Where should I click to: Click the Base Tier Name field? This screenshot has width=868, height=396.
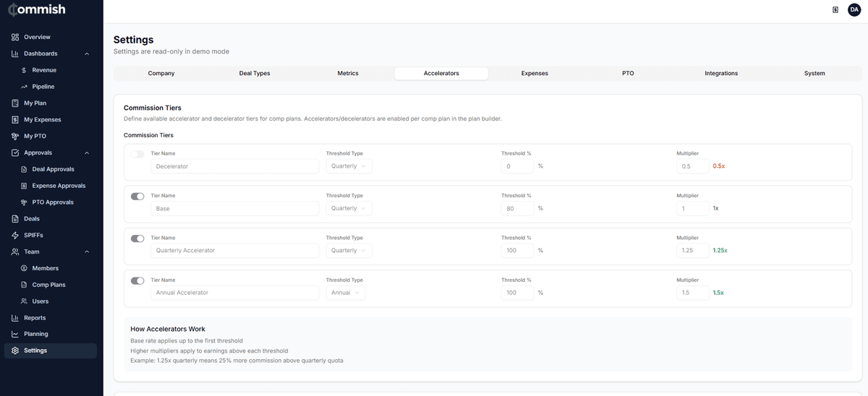235,208
